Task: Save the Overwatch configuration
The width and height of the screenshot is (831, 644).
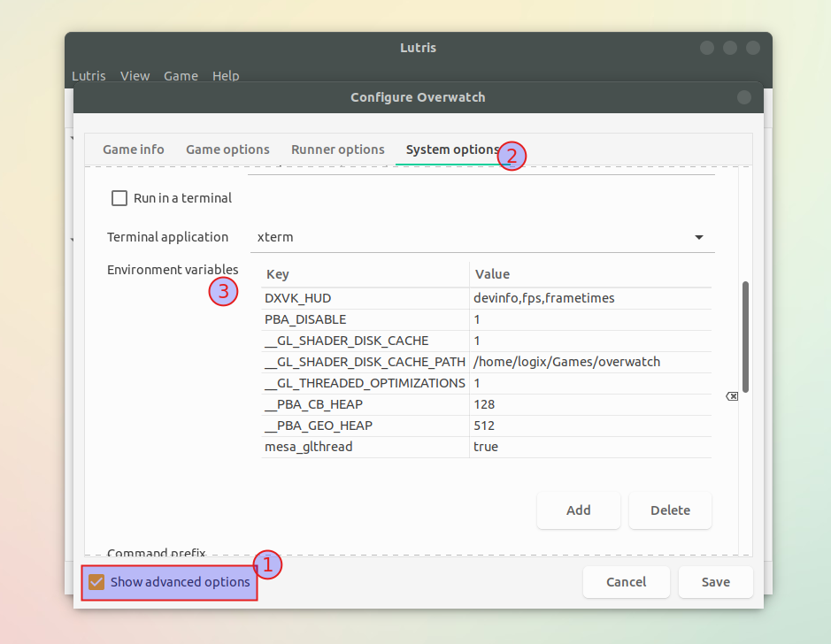Action: pos(715,582)
